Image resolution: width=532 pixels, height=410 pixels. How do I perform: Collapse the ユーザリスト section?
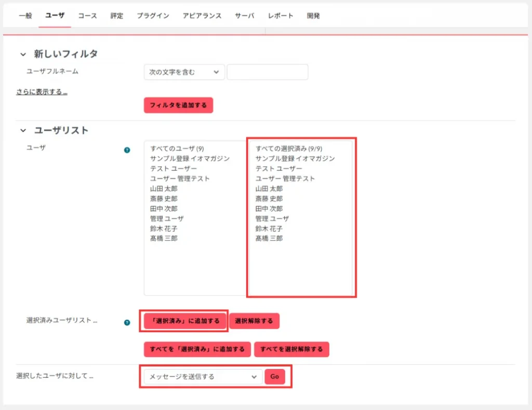23,130
